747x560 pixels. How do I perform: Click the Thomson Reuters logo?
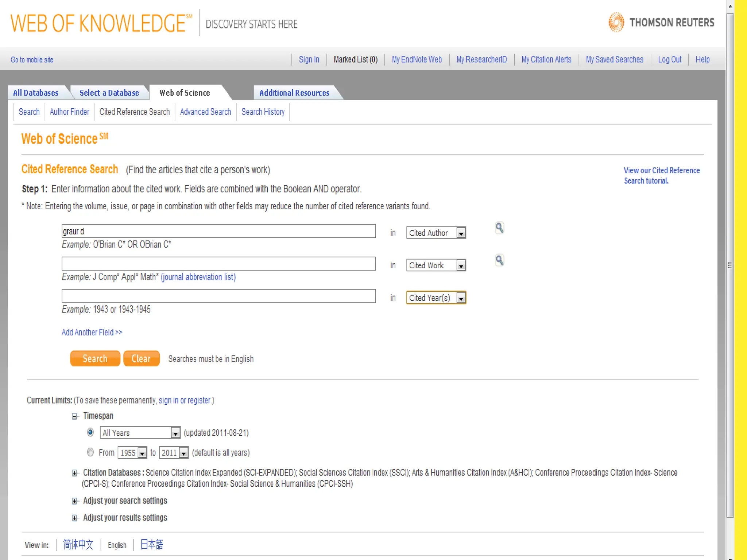point(661,23)
